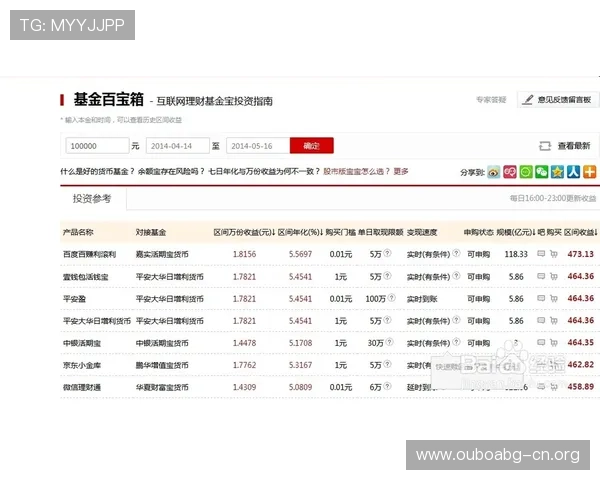Screen dimensions: 600x480
Task: Click help icon next to 6万 in 微信理财通 row
Action: pos(387,386)
